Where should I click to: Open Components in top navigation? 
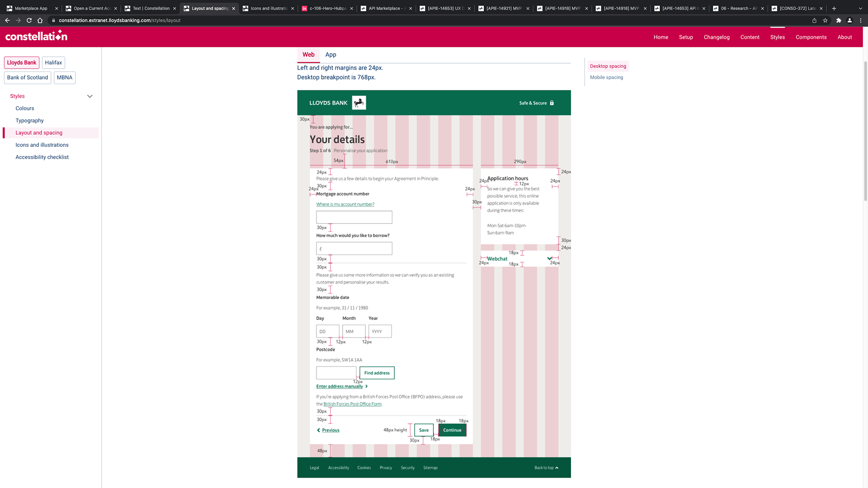point(811,37)
